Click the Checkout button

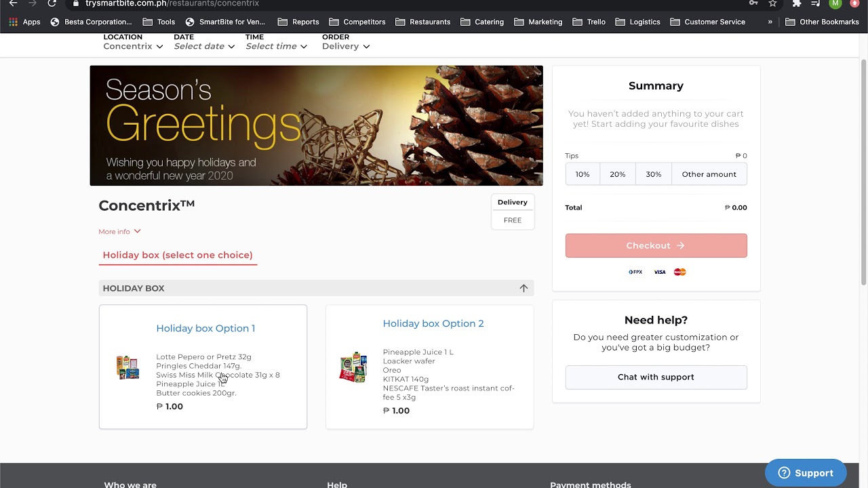(x=656, y=245)
